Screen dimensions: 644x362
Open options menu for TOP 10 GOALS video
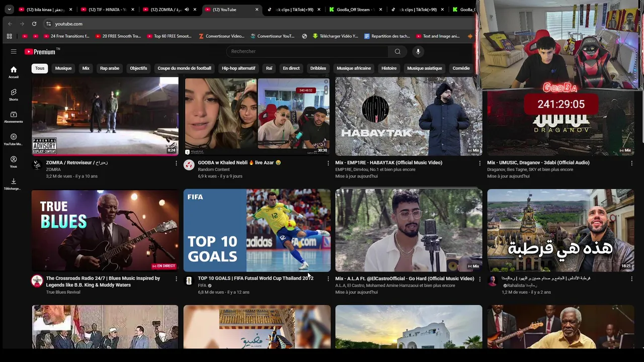tap(328, 279)
